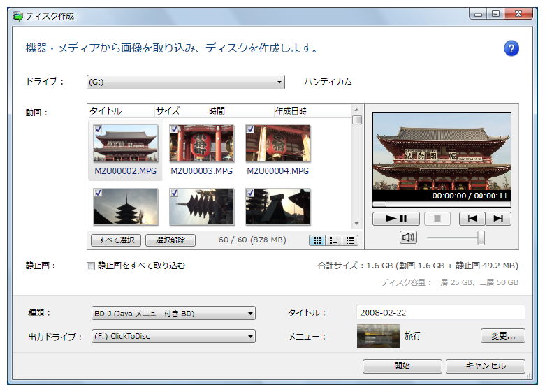Mute audio with the speaker icon
The height and width of the screenshot is (392, 545).
409,238
